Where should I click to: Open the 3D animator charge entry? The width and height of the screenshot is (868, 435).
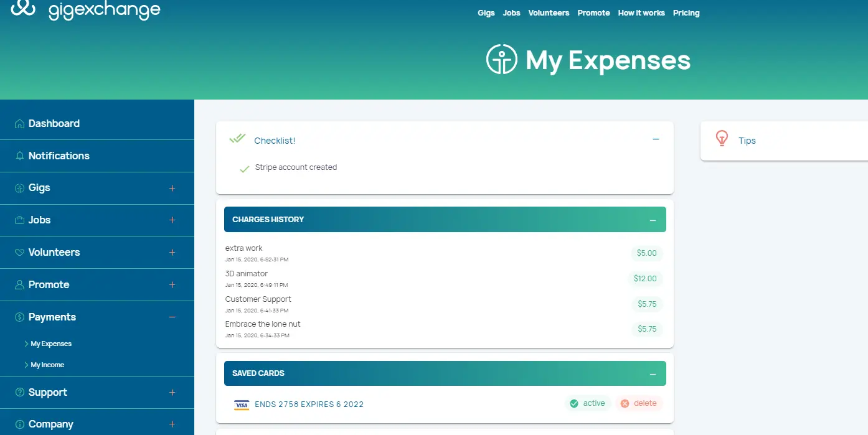coord(247,274)
